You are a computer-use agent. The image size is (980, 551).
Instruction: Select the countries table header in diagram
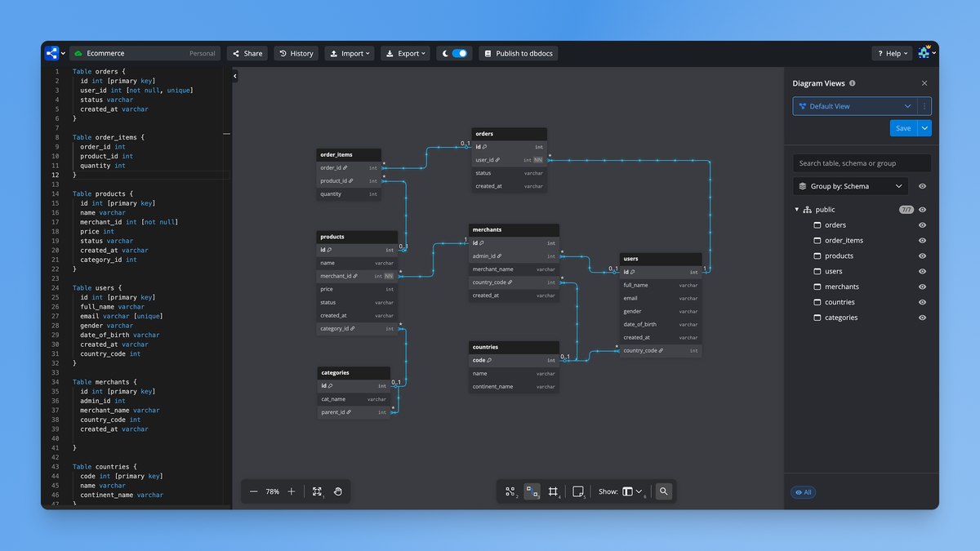(x=514, y=347)
